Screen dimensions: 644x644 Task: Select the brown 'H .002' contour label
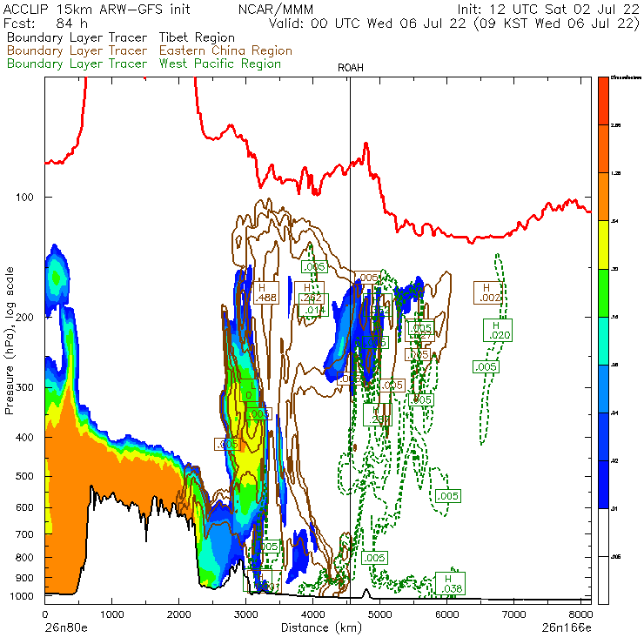(488, 292)
